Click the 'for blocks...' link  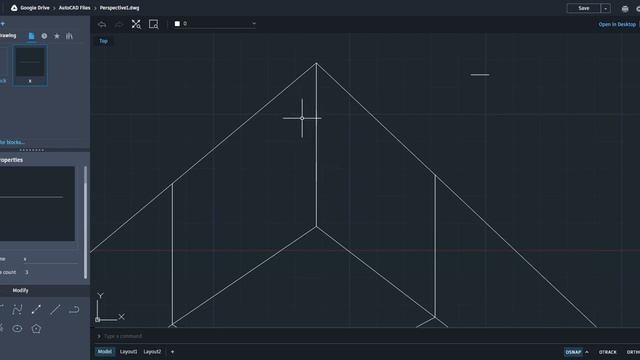click(12, 142)
